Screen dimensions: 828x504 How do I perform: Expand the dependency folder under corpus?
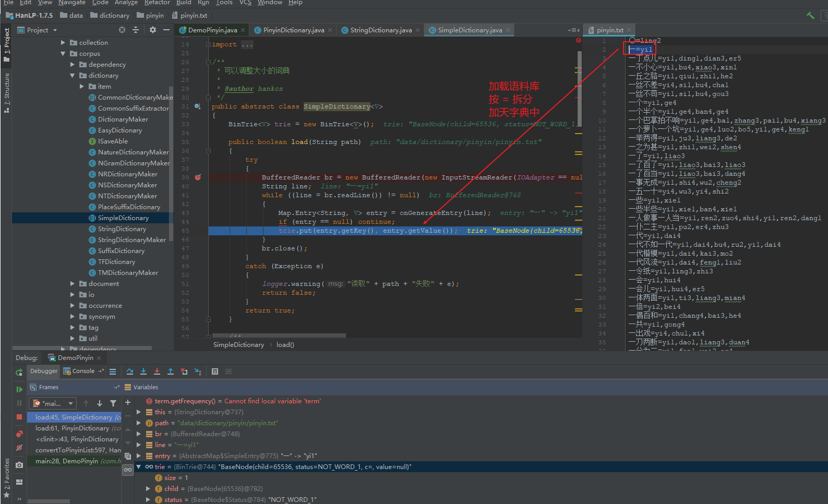point(73,65)
